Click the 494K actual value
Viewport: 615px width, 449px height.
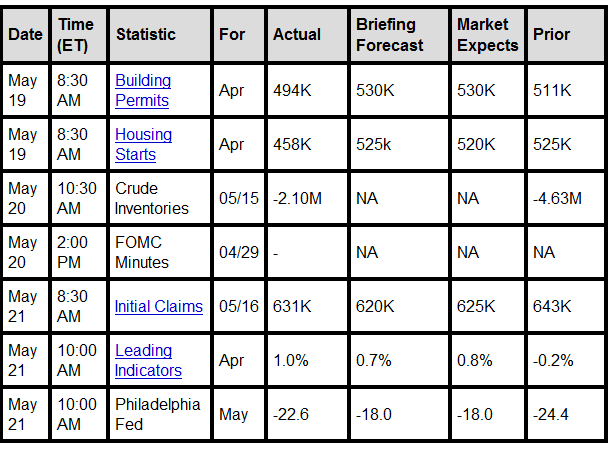(290, 90)
